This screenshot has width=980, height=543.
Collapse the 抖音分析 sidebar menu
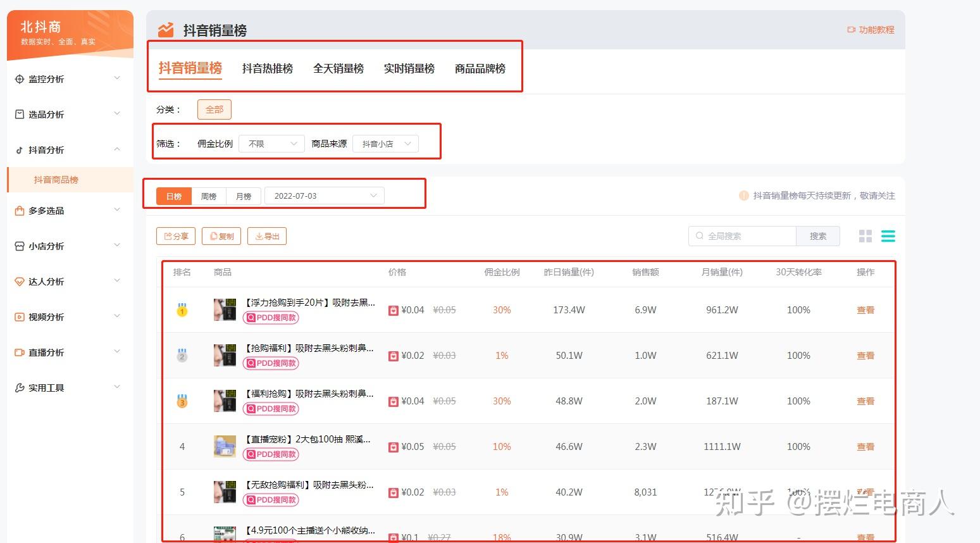(116, 149)
